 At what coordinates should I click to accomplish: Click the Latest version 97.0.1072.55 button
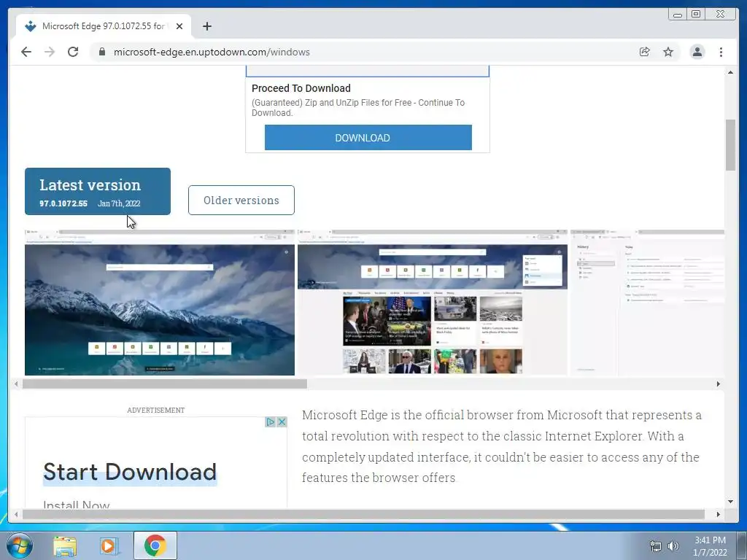98,192
